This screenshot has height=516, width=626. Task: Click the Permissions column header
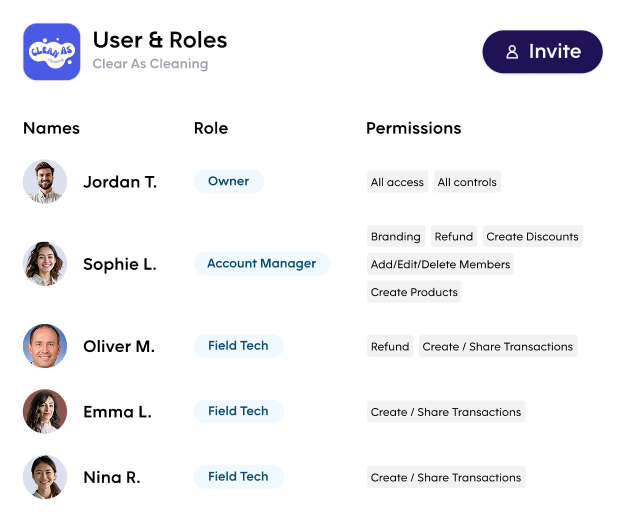pos(414,128)
